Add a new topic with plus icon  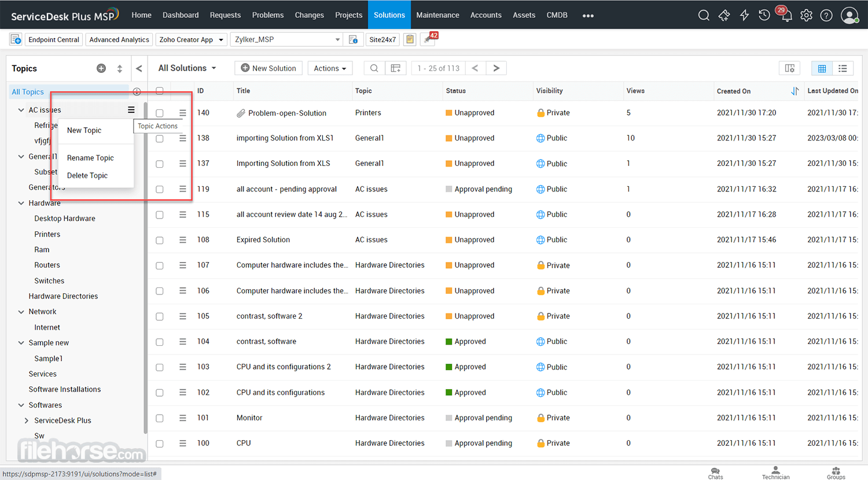pos(101,68)
